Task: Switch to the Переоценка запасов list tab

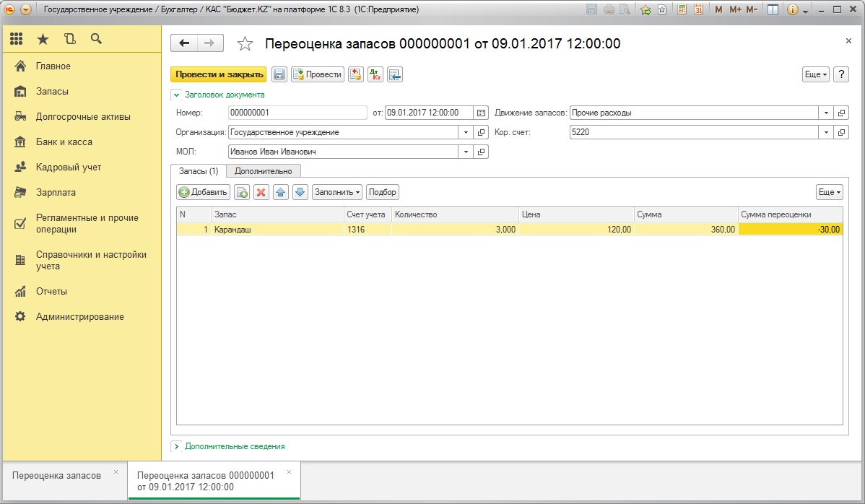Action: coord(57,475)
